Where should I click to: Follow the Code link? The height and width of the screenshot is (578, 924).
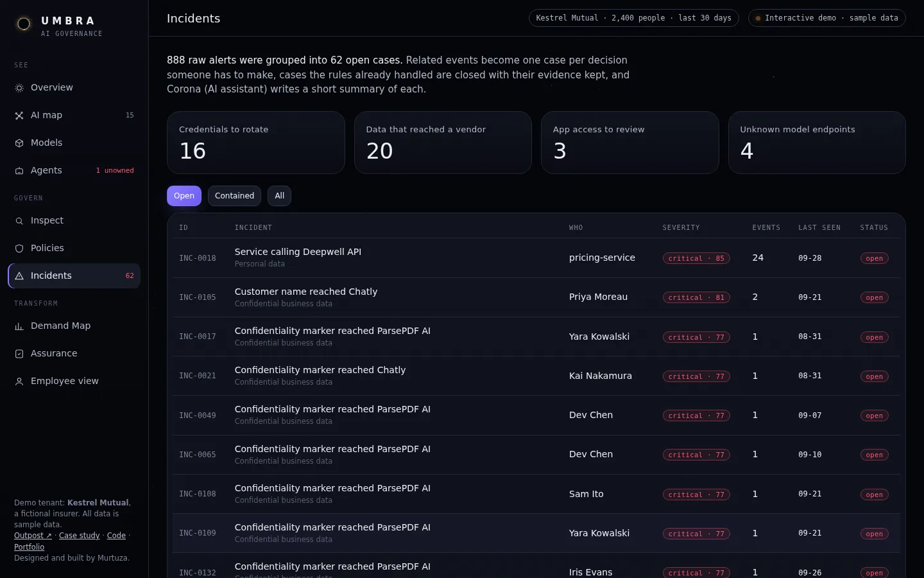point(116,536)
